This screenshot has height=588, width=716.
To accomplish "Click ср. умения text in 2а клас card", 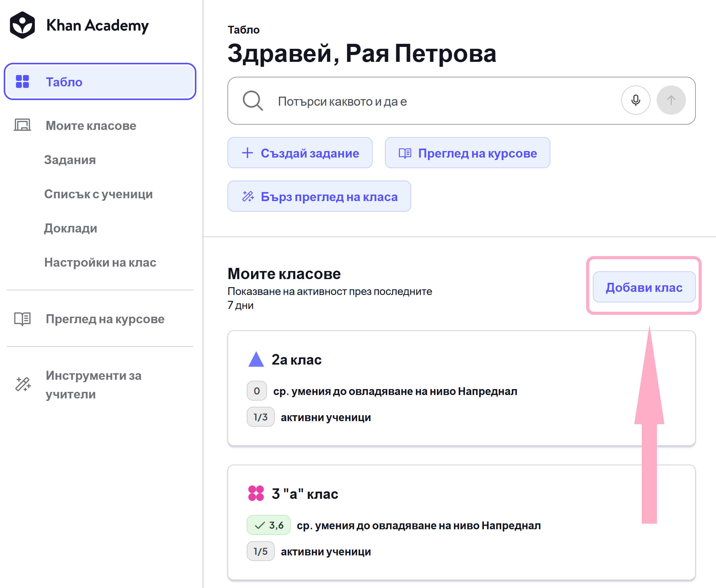I will coord(395,391).
